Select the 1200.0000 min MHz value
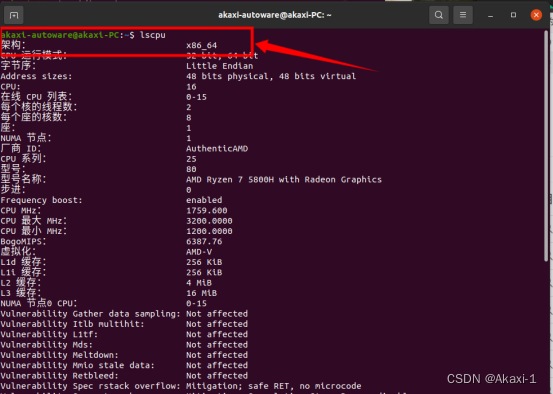Image resolution: width=553 pixels, height=394 pixels. (209, 231)
